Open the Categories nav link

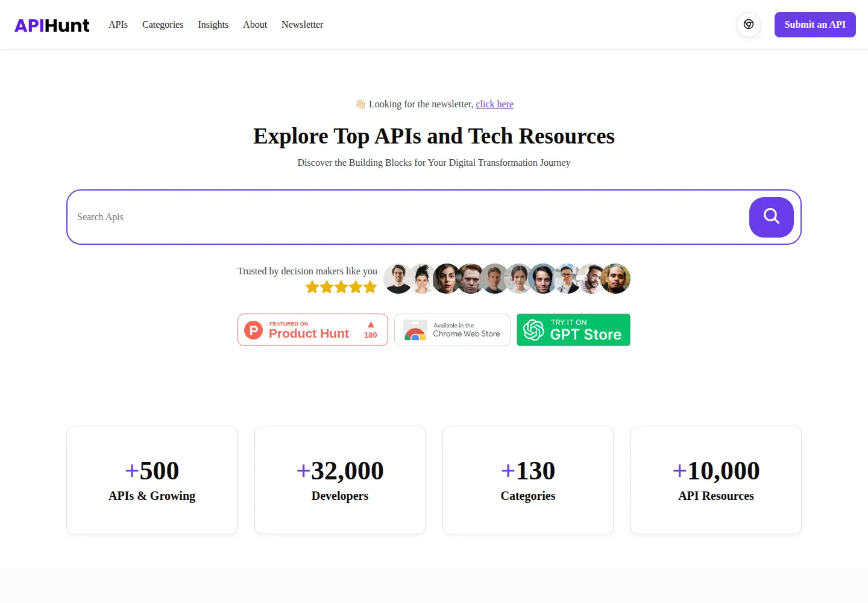(163, 25)
